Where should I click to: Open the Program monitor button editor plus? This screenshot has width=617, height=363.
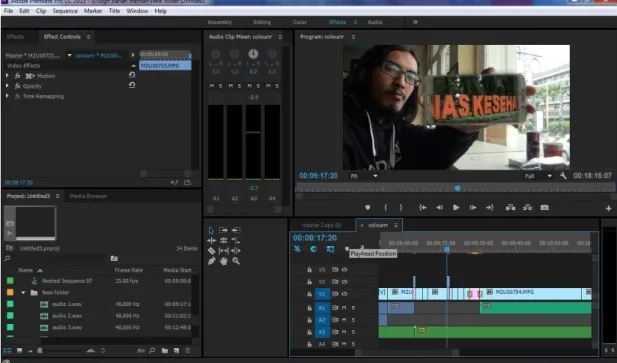[x=608, y=208]
